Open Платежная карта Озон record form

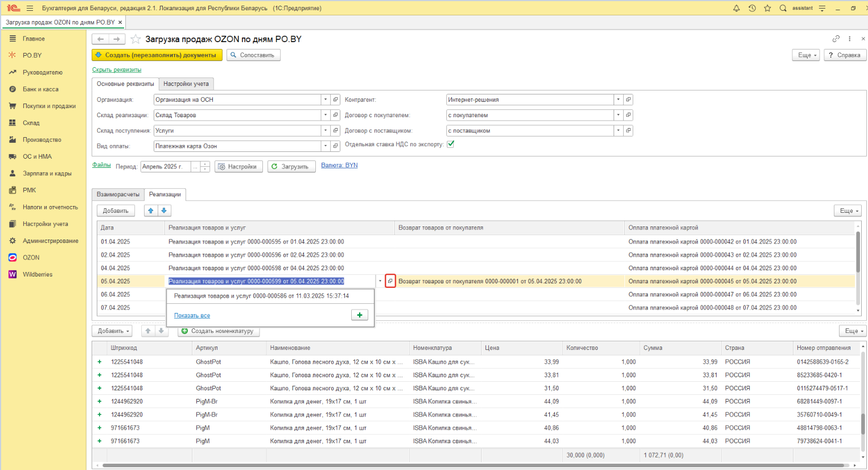[336, 146]
